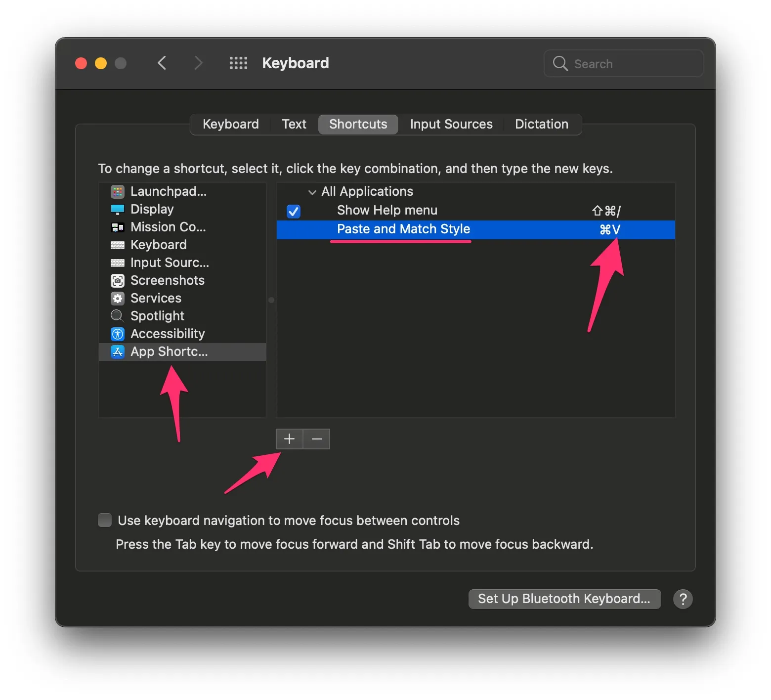Select the Screenshots category label
The height and width of the screenshot is (700, 771).
tap(168, 280)
